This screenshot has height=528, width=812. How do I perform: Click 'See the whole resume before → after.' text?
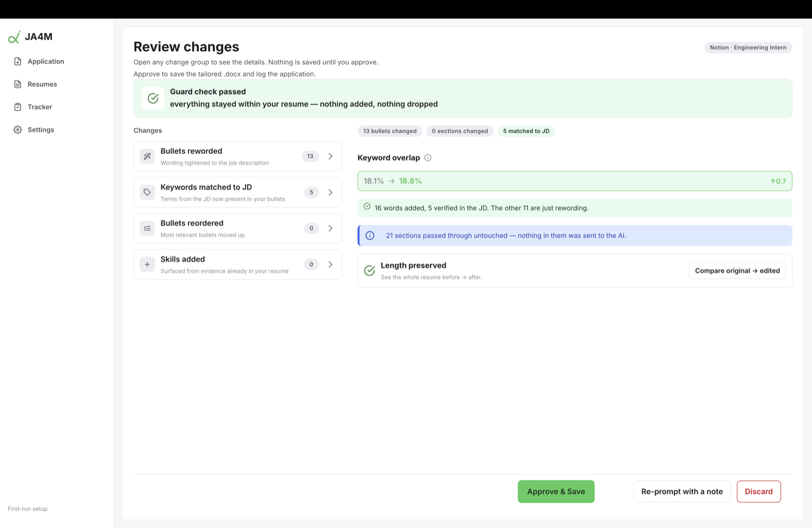(x=431, y=277)
